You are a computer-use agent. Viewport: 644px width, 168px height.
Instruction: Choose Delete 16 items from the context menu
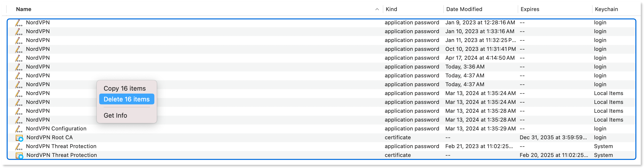127,99
